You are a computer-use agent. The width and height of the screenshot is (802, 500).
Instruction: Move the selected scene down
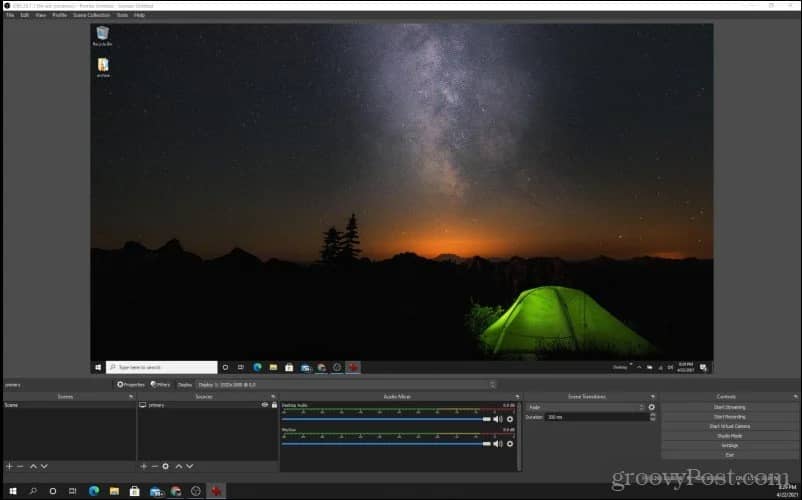coord(44,466)
